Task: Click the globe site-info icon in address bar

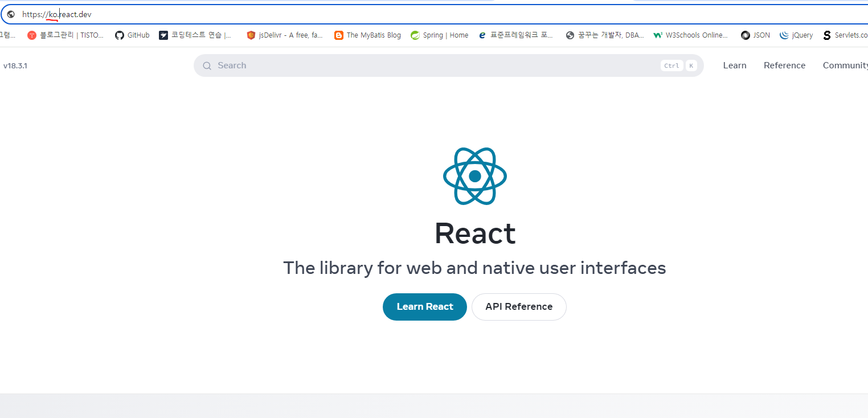Action: click(11, 14)
